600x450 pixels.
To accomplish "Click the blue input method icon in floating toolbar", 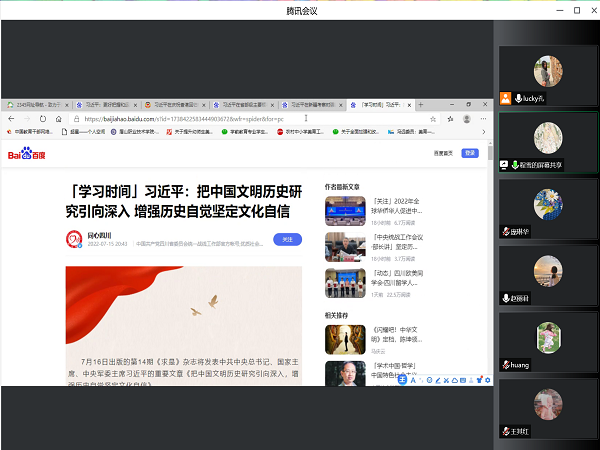I will pos(402,379).
